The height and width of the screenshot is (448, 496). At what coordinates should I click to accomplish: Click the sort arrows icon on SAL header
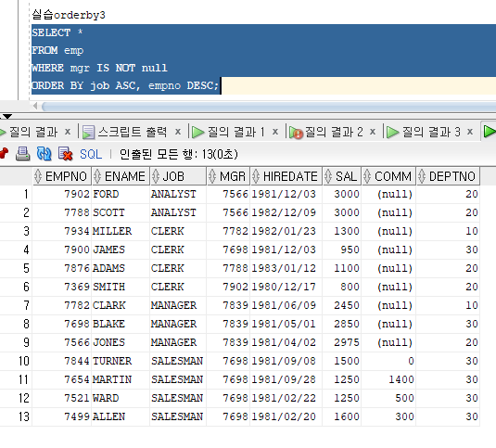point(328,176)
